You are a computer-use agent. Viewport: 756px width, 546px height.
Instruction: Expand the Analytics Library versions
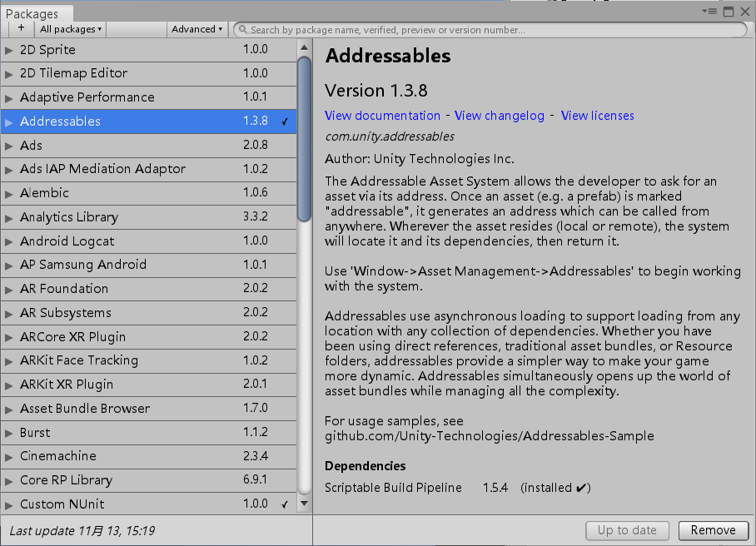coord(8,218)
